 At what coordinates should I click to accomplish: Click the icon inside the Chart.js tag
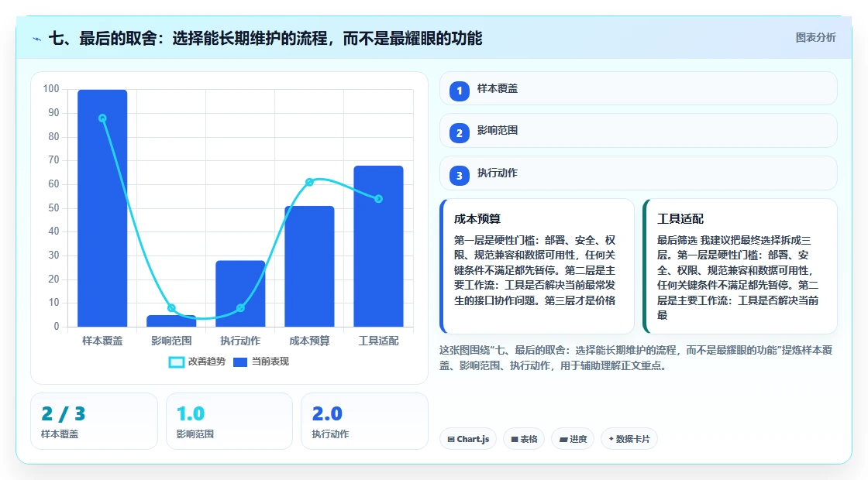click(x=451, y=439)
